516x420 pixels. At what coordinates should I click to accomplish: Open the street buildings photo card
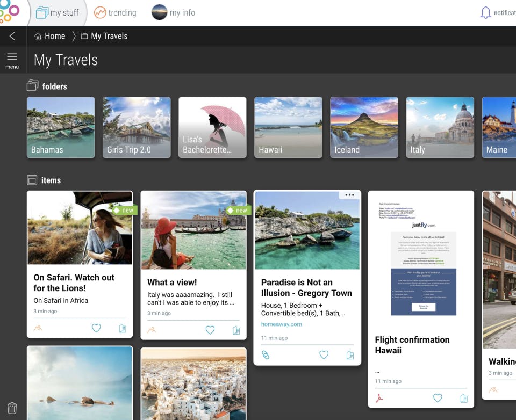tap(499, 270)
